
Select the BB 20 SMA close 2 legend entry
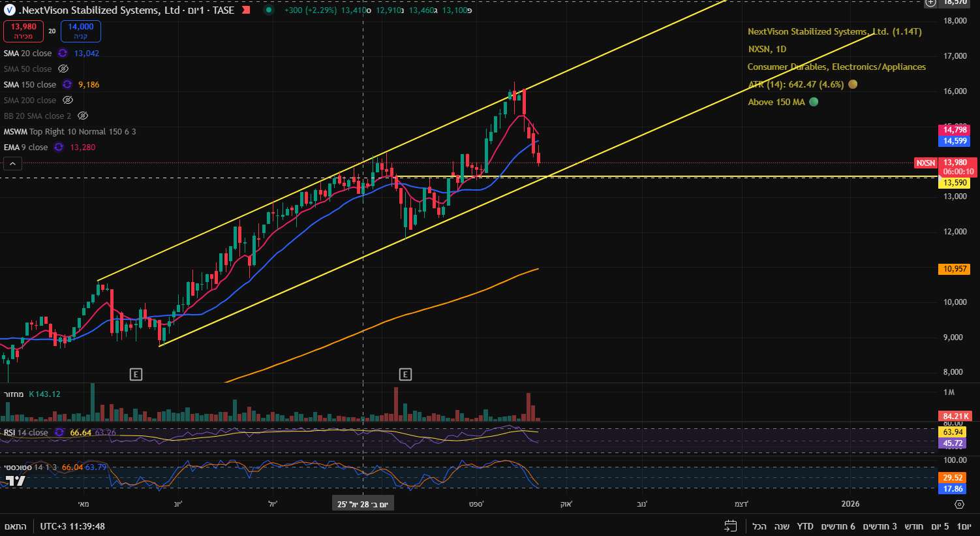click(x=37, y=116)
